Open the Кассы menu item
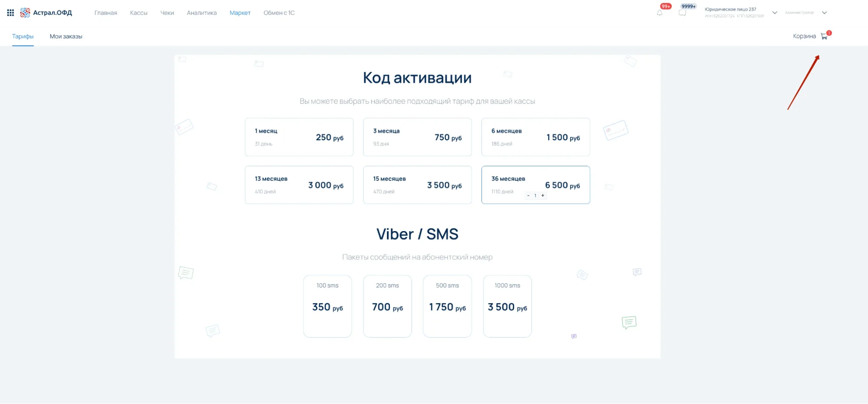This screenshot has width=868, height=404. [x=139, y=13]
